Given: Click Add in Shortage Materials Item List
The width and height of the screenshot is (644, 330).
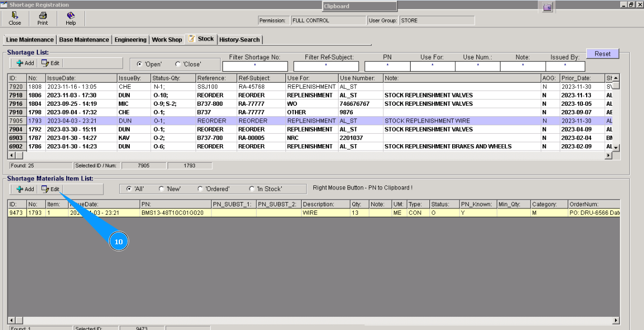Looking at the screenshot, I should pos(25,189).
